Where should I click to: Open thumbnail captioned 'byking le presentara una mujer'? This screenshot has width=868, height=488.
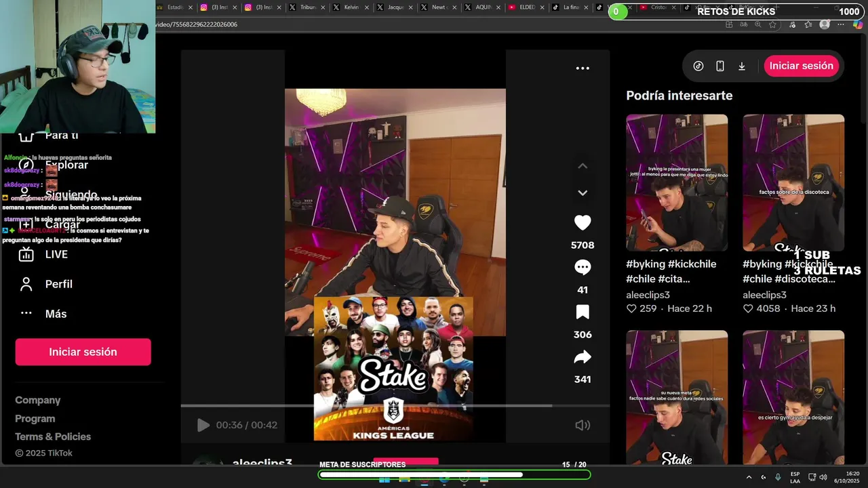point(677,182)
